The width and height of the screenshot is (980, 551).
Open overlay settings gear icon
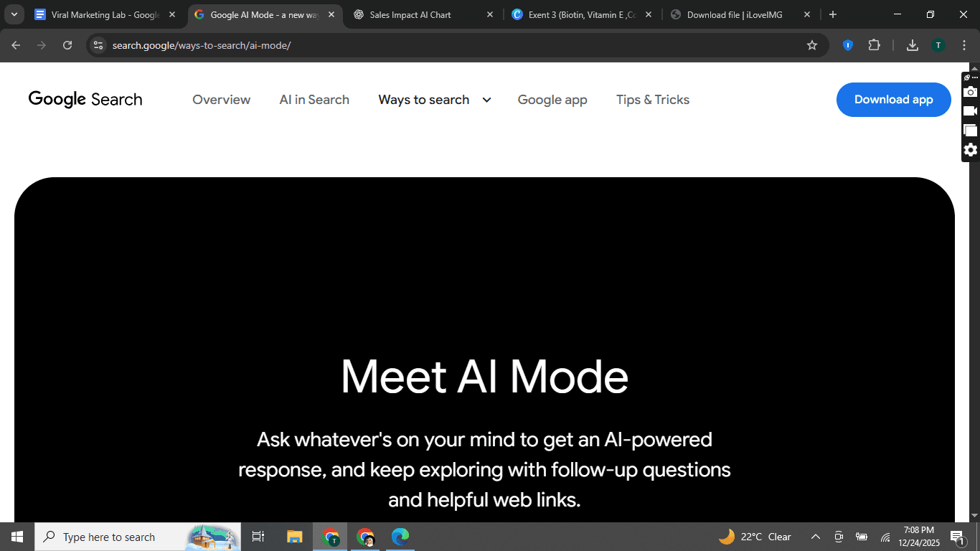(x=971, y=150)
